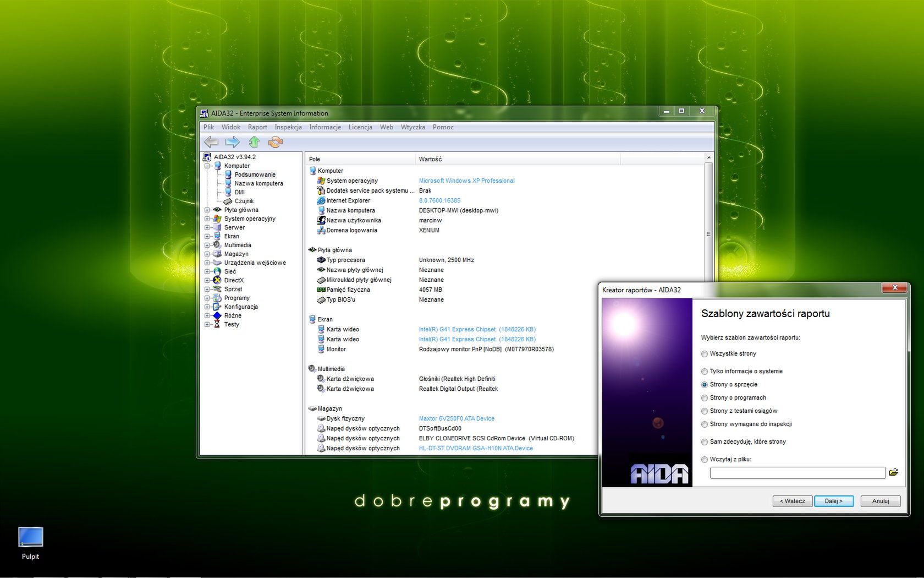Click the Dalej > button
The height and width of the screenshot is (578, 924).
(x=834, y=501)
